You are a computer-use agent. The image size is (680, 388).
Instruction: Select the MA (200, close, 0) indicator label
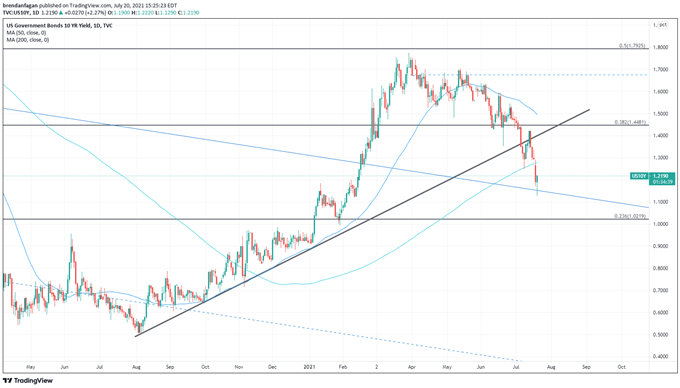[27, 40]
